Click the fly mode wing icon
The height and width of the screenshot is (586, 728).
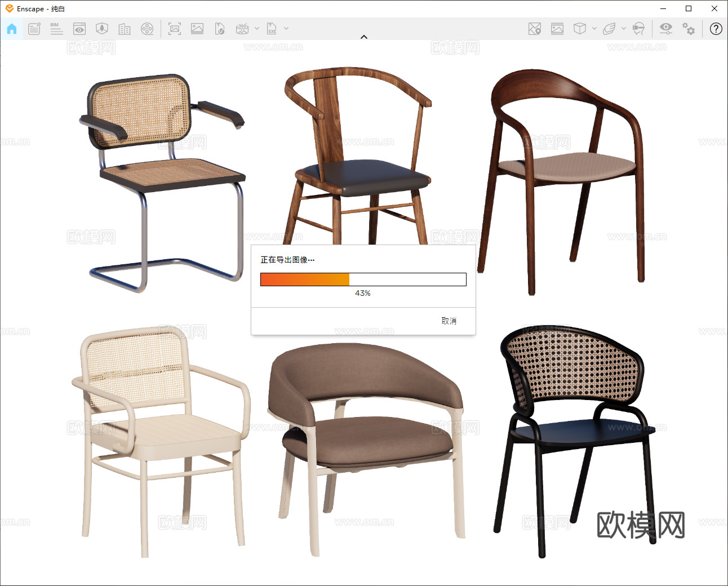pos(609,29)
